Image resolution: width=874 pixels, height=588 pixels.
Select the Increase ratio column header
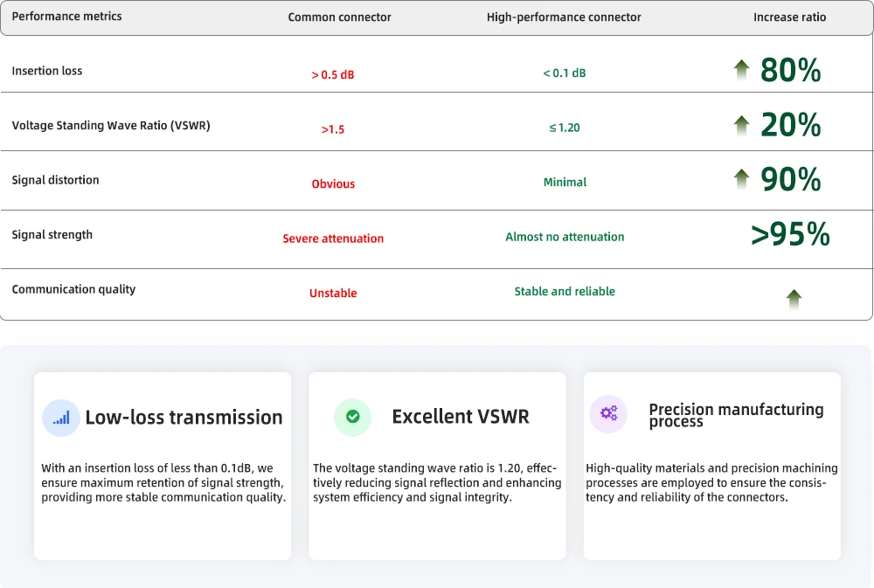[789, 17]
